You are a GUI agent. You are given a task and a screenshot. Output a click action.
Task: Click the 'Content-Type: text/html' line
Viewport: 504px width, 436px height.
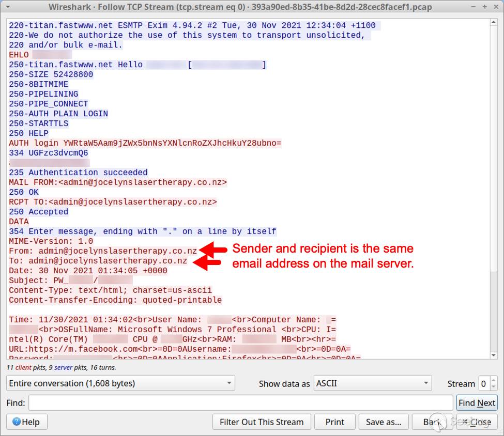pyautogui.click(x=110, y=290)
